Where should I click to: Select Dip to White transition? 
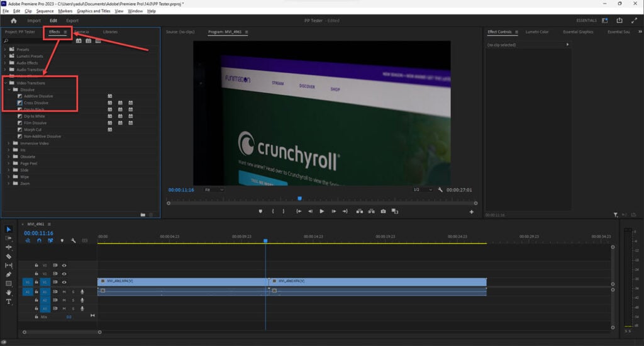click(34, 116)
